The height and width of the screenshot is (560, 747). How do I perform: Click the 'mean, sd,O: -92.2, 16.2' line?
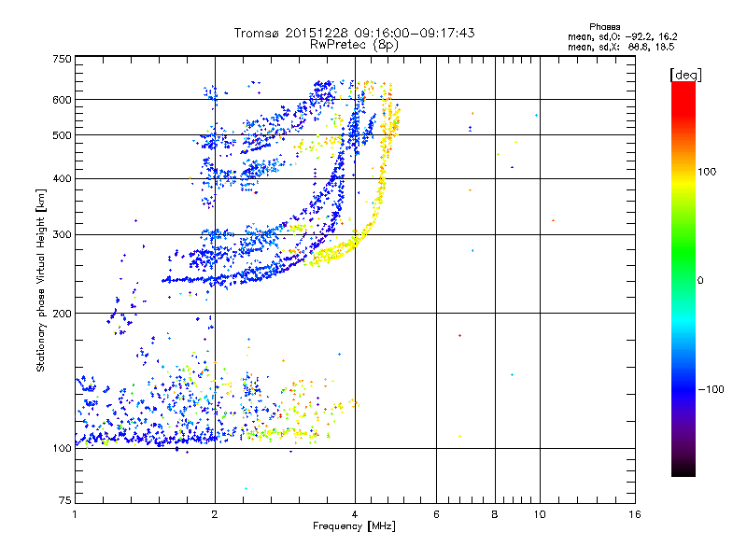point(622,36)
